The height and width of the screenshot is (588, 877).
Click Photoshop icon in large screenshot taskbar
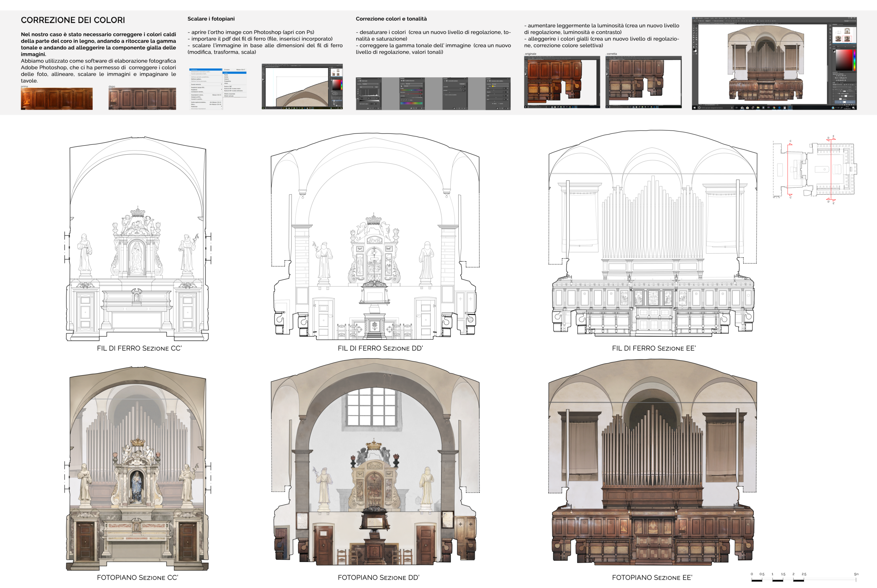pos(790,107)
